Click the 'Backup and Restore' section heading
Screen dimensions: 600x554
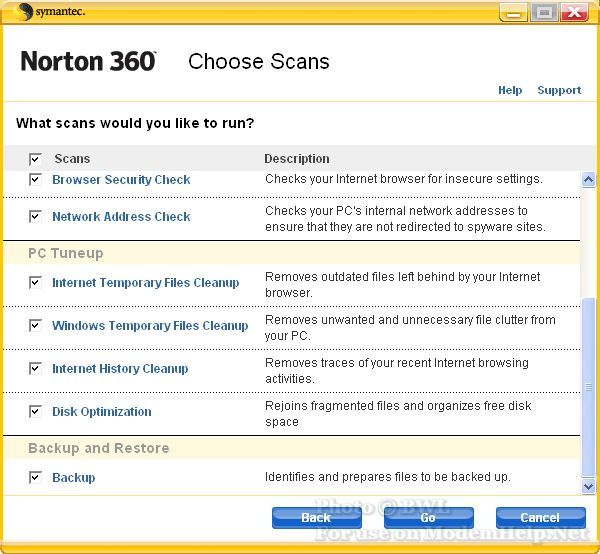point(99,448)
